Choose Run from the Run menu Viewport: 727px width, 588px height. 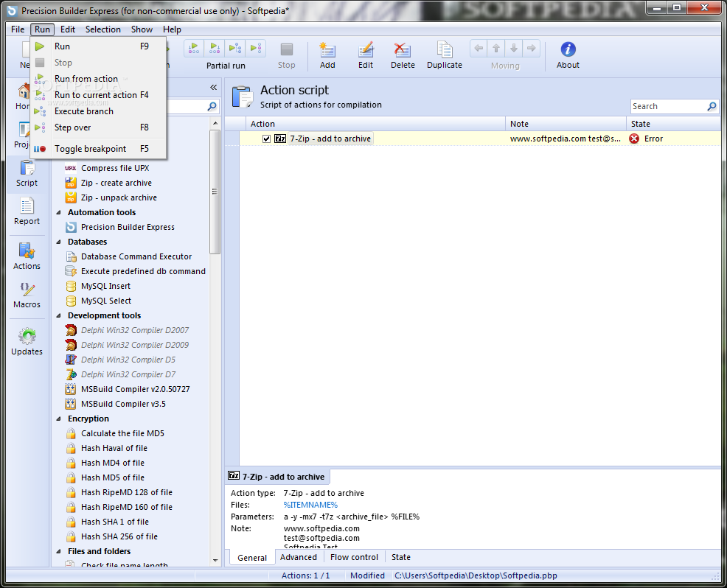click(x=98, y=46)
